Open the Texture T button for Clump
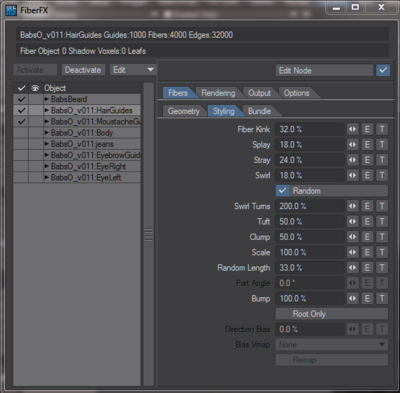This screenshot has height=393, width=400. click(x=382, y=237)
